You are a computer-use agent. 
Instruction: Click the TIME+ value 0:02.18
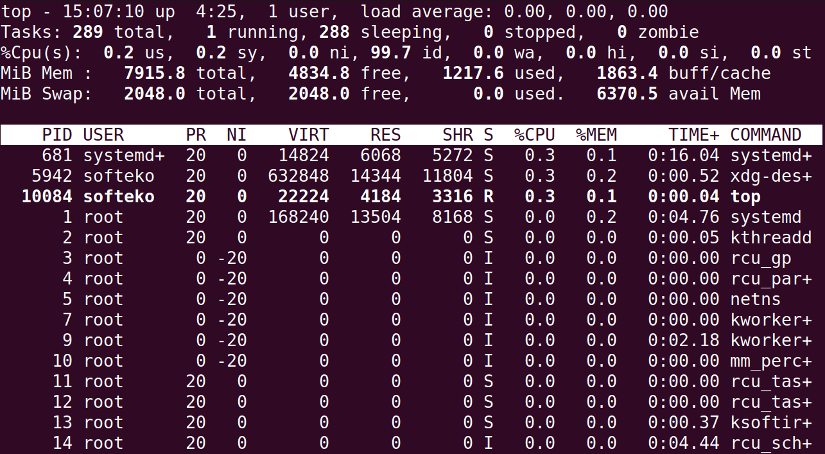683,340
